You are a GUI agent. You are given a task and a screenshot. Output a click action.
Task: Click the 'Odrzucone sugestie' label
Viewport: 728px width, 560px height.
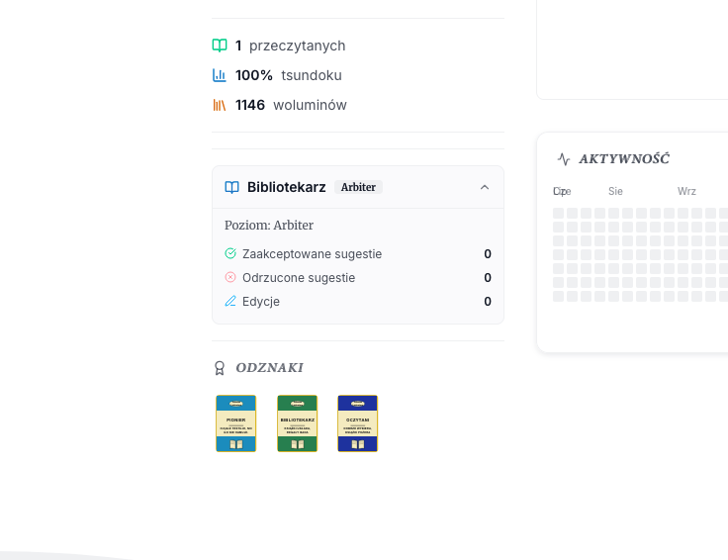[299, 278]
